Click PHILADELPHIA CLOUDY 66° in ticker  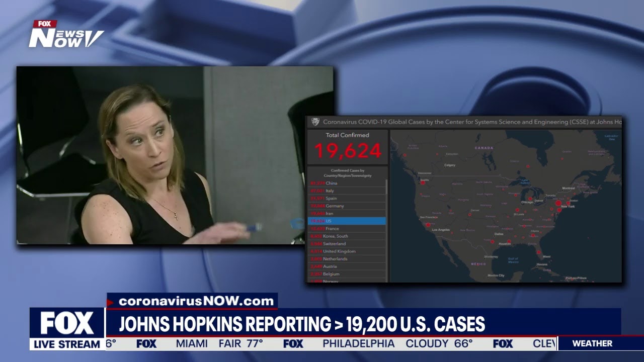point(397,344)
